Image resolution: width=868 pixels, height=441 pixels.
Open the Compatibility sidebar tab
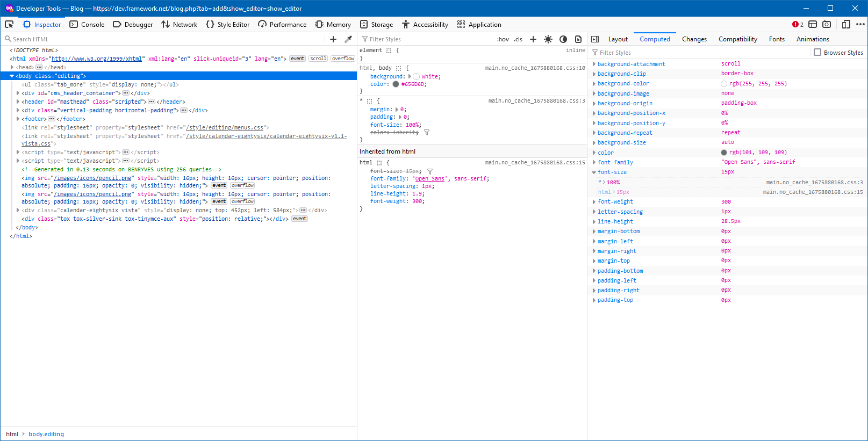[x=738, y=39]
